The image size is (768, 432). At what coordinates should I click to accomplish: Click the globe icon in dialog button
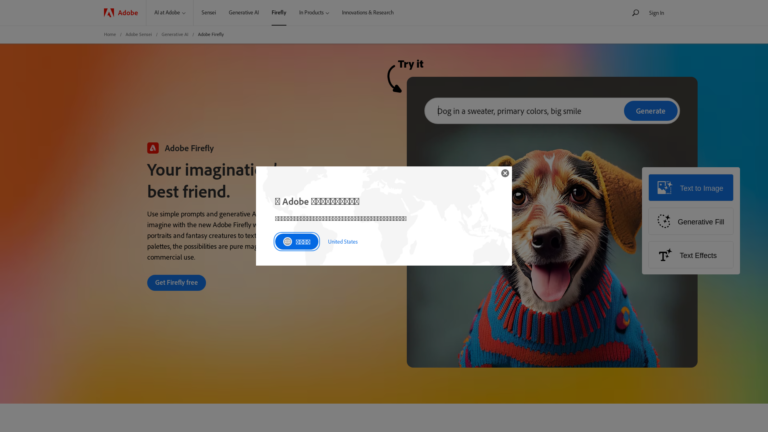click(x=288, y=241)
